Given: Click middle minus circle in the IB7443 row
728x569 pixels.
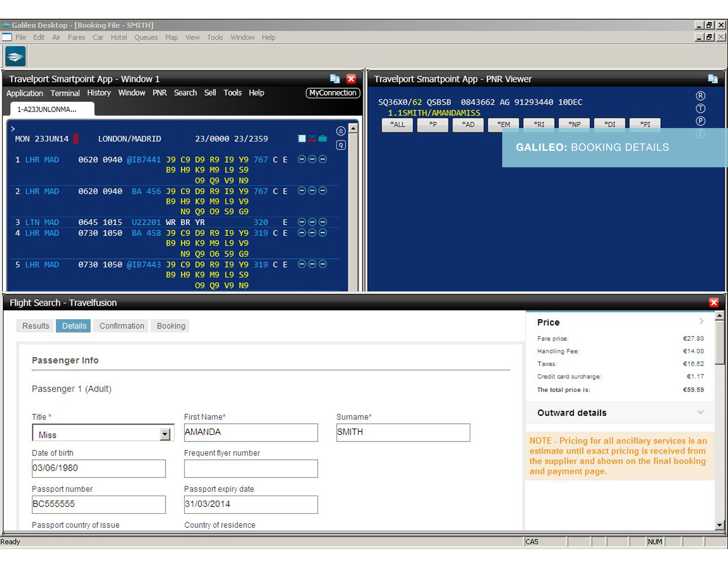Looking at the screenshot, I should click(312, 264).
